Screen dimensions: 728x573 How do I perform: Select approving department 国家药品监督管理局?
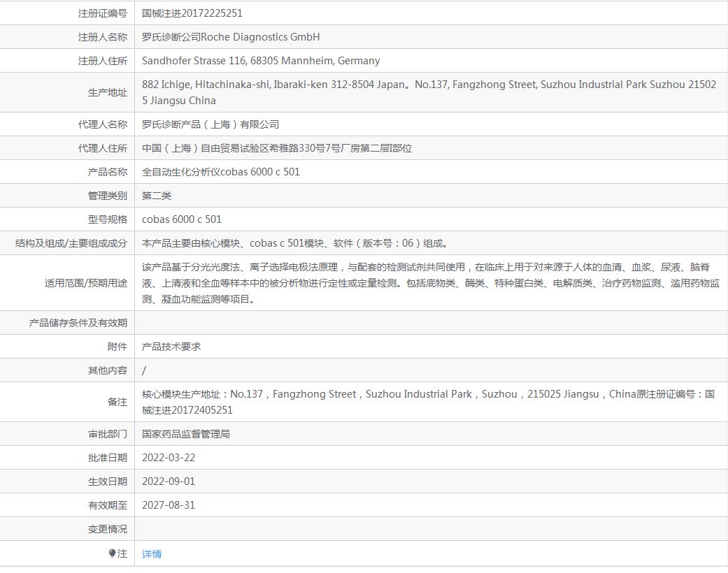[186, 434]
